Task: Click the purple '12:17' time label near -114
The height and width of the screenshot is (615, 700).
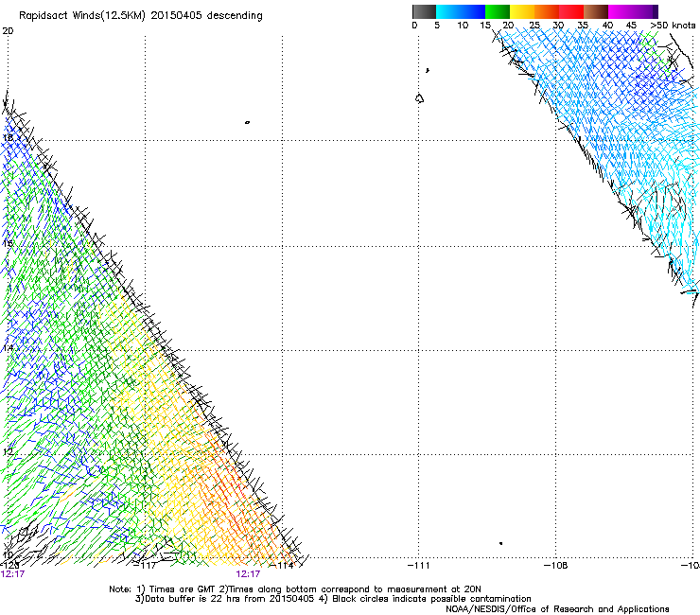Action: click(x=248, y=574)
